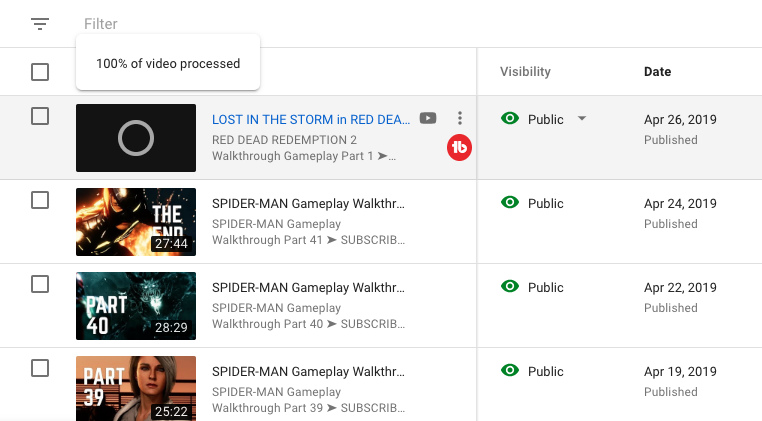Click the Walkthrough Part 40 description text
762x421 pixels.
point(308,316)
